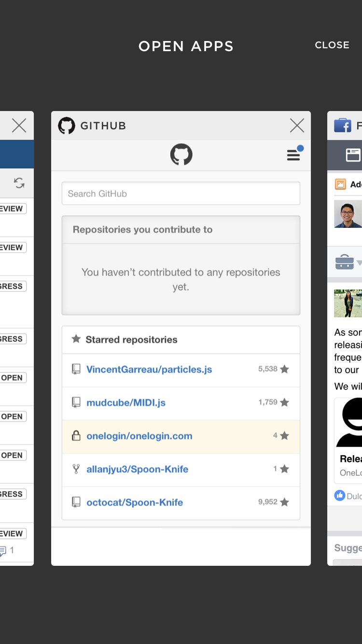Close the GitHub app card
Viewport: 362px width, 644px height.
click(297, 126)
